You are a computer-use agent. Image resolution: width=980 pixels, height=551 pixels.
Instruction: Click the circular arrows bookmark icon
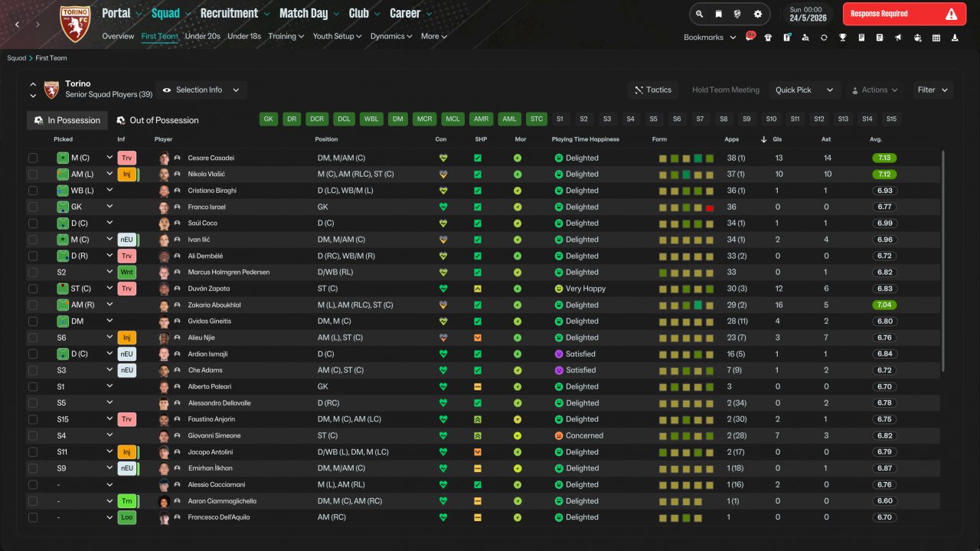pos(824,37)
